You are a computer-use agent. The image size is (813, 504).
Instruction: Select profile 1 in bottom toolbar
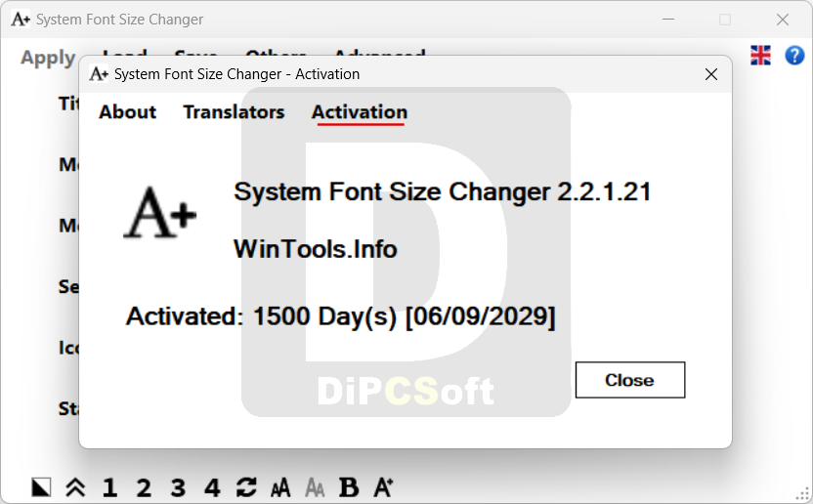[109, 487]
